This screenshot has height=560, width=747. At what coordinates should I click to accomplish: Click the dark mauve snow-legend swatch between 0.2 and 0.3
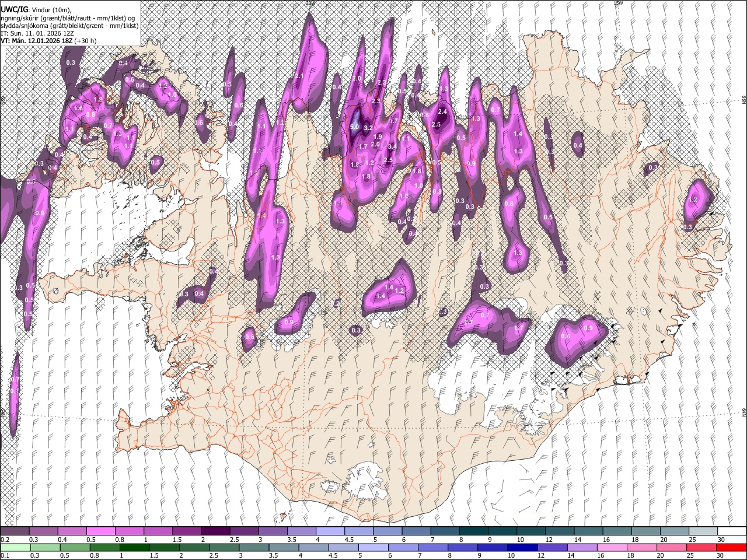pos(15,531)
